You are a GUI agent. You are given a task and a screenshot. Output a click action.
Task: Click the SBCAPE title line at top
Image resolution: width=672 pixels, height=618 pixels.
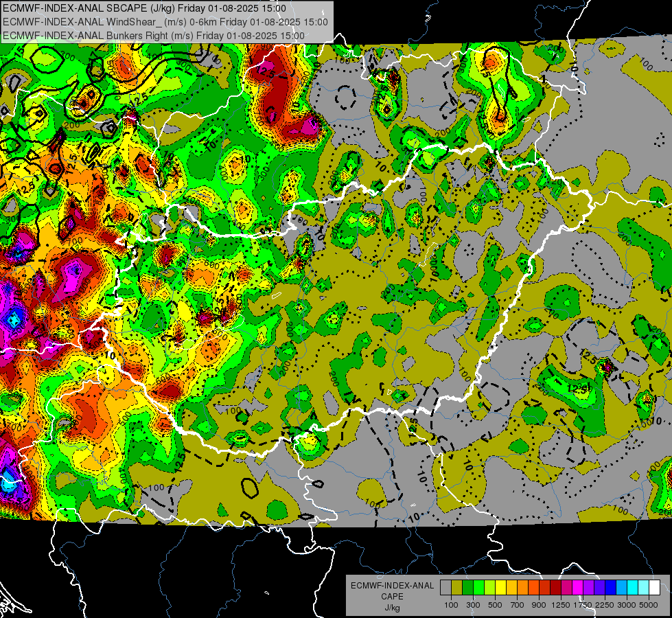pyautogui.click(x=144, y=8)
